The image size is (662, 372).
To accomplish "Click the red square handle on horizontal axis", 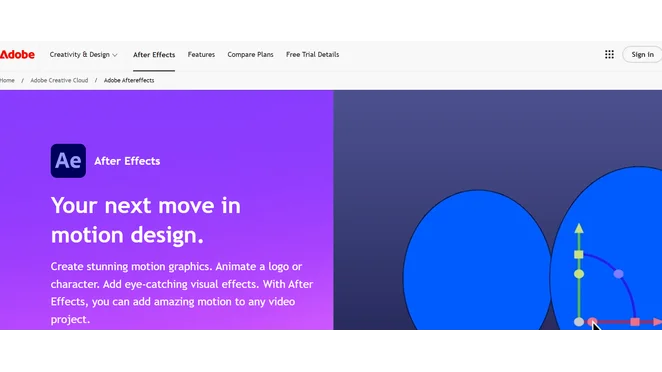I will tap(635, 322).
